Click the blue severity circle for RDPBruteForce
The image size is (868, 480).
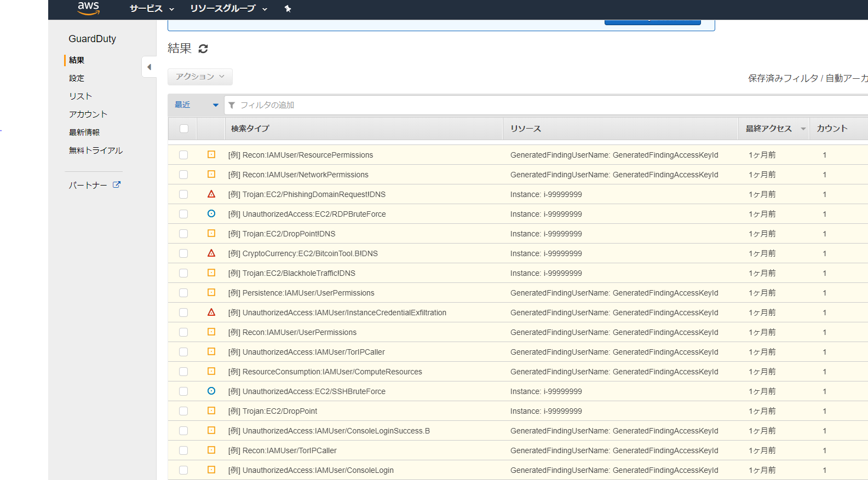pos(211,214)
